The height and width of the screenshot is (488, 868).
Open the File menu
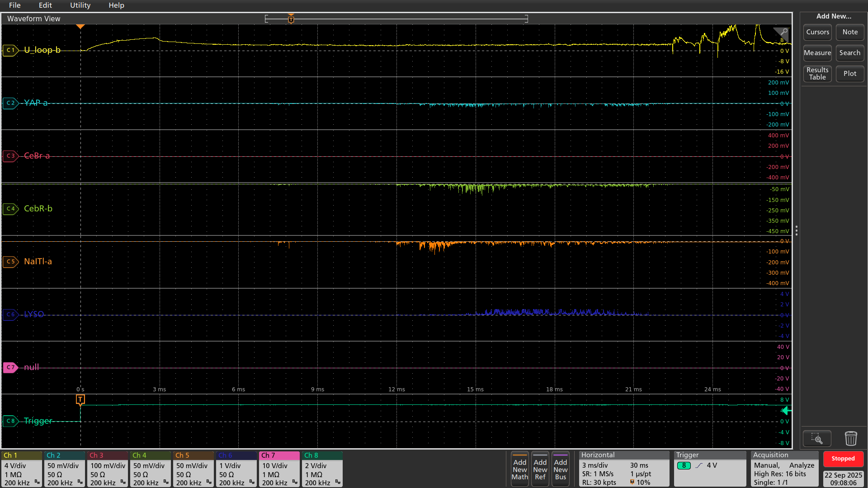14,5
